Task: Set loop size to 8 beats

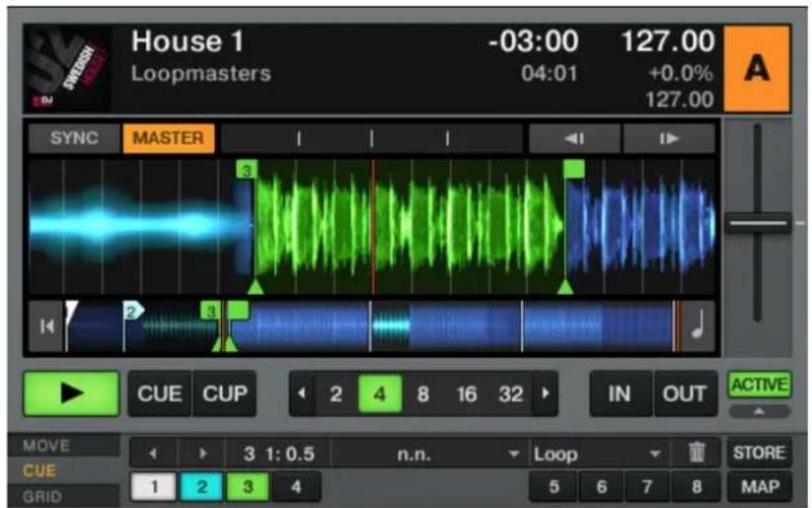Action: 423,395
